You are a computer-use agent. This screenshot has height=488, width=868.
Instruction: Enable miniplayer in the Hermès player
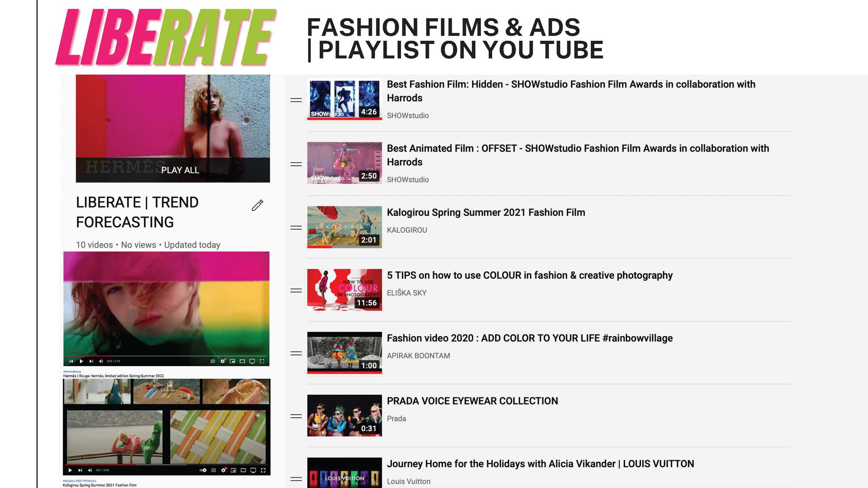tap(232, 361)
